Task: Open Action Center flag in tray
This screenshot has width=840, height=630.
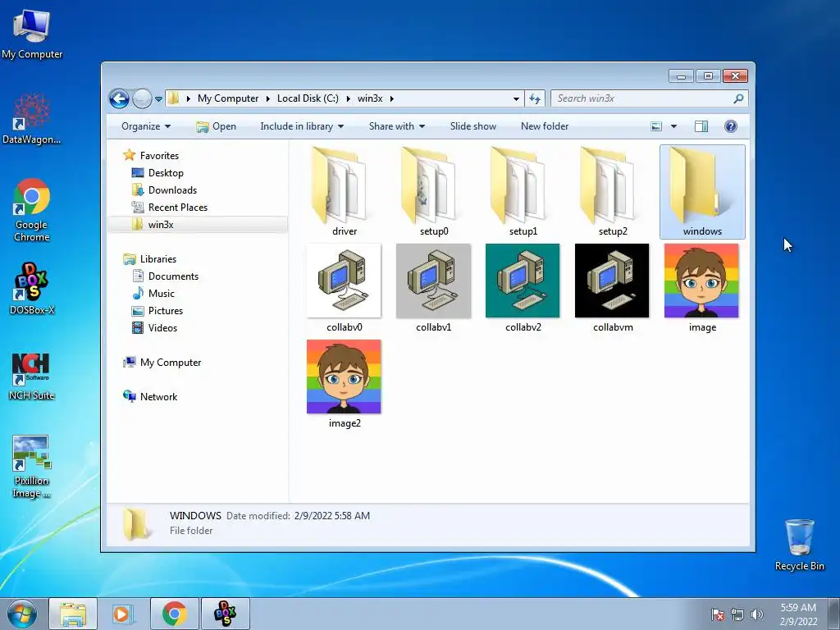Action: 718,614
